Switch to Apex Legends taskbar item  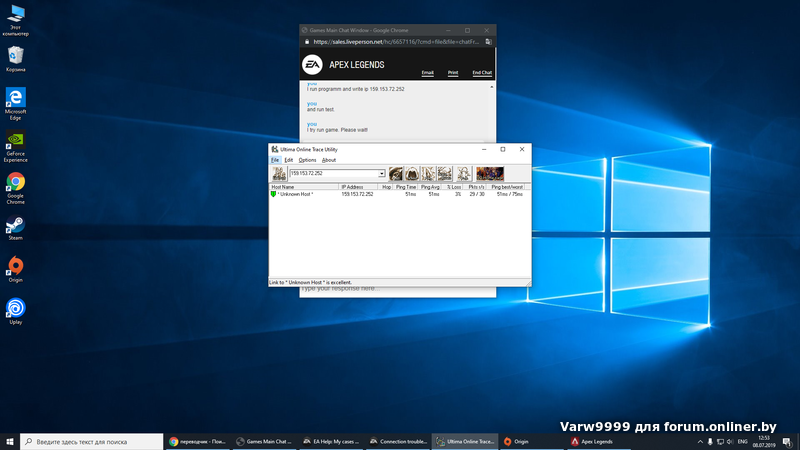(592, 441)
